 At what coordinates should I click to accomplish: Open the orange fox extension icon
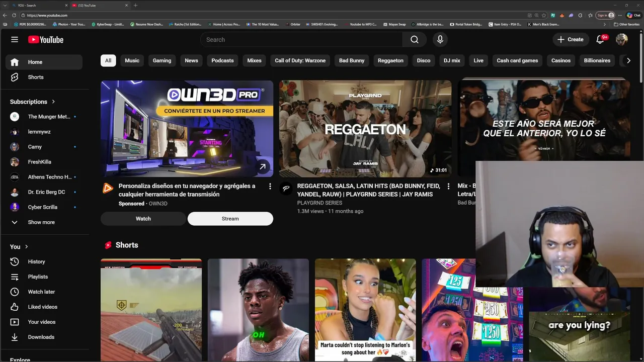pyautogui.click(x=562, y=15)
